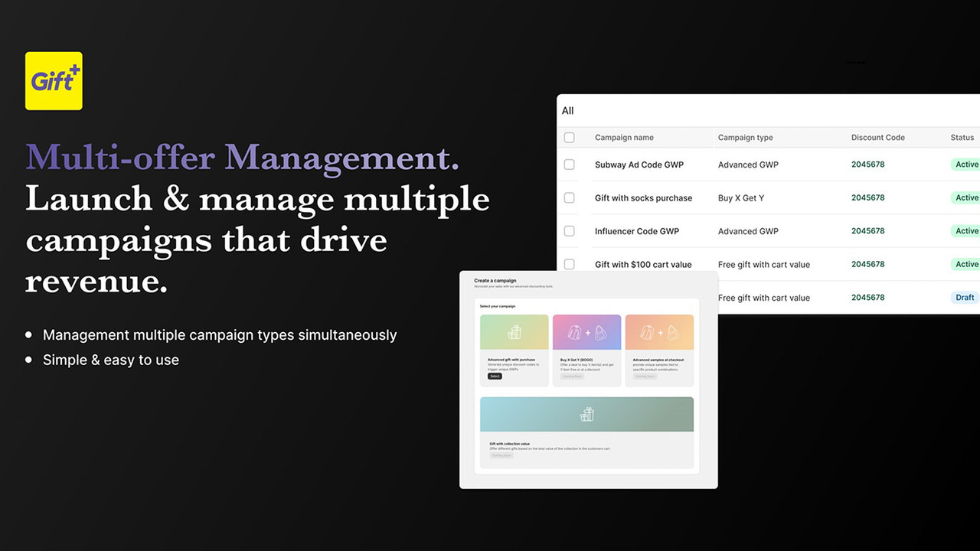This screenshot has height=551, width=980.
Task: Select the Advanced samples at checkout card image
Action: [659, 333]
